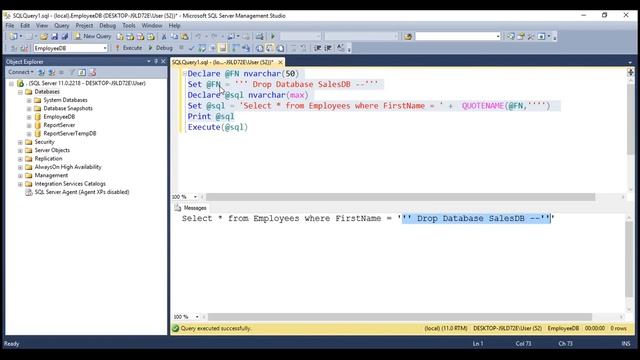Open the Object Explorer window position dropdown
This screenshot has height=360, width=640.
click(149, 61)
